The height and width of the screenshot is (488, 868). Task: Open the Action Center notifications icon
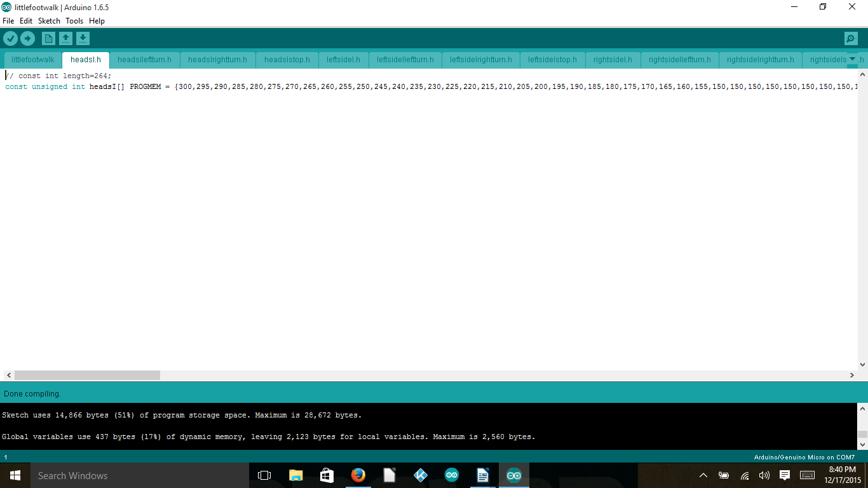point(785,475)
